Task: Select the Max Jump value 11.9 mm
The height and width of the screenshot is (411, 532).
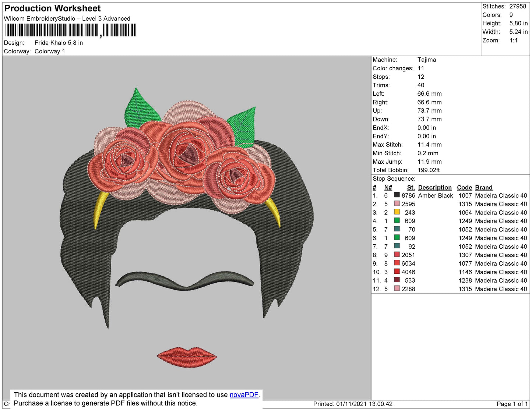Action: pos(430,162)
